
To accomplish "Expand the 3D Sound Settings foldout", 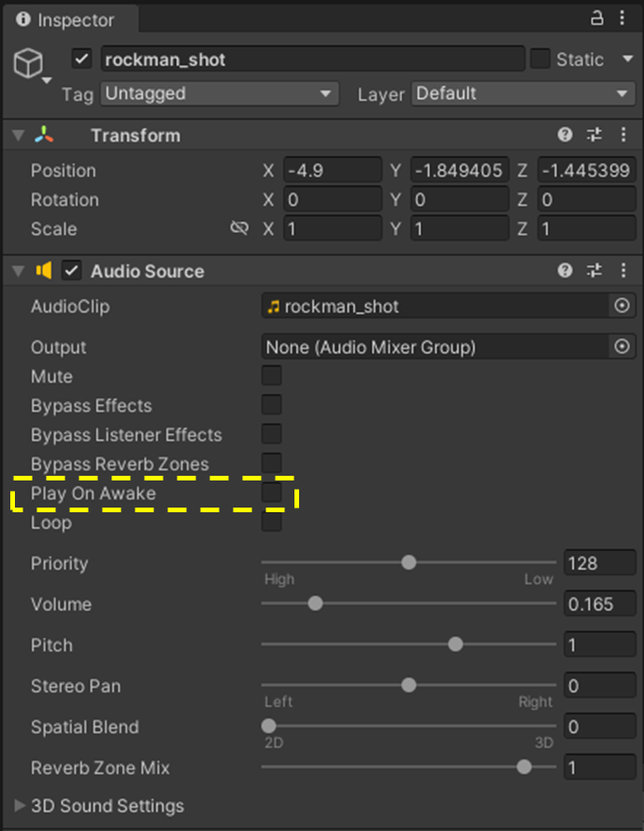I will tap(20, 806).
